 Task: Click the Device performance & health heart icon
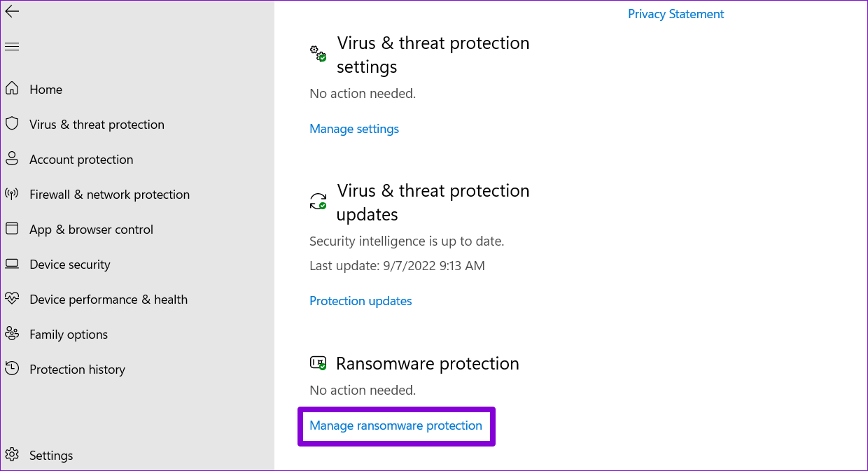(12, 299)
